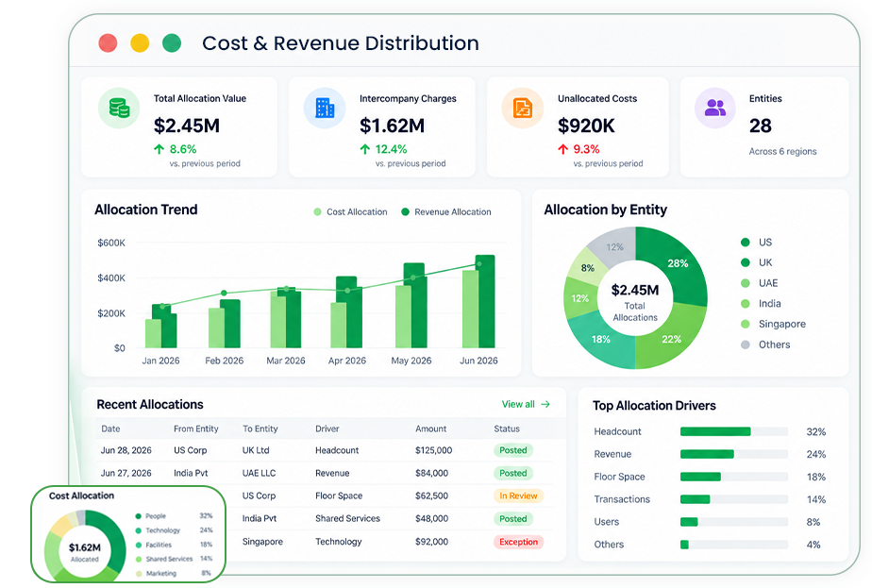Click the Floor Space progress bar
Screen dimensions: 872x588
(734, 477)
